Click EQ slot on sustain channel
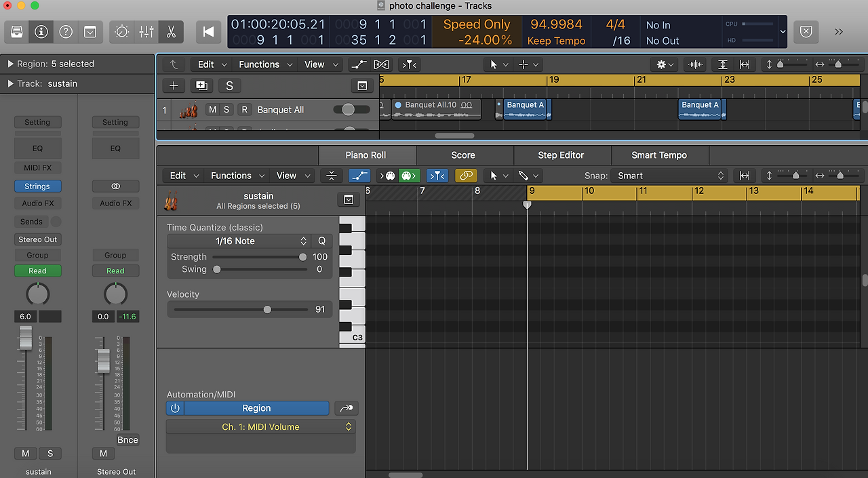 pyautogui.click(x=37, y=148)
